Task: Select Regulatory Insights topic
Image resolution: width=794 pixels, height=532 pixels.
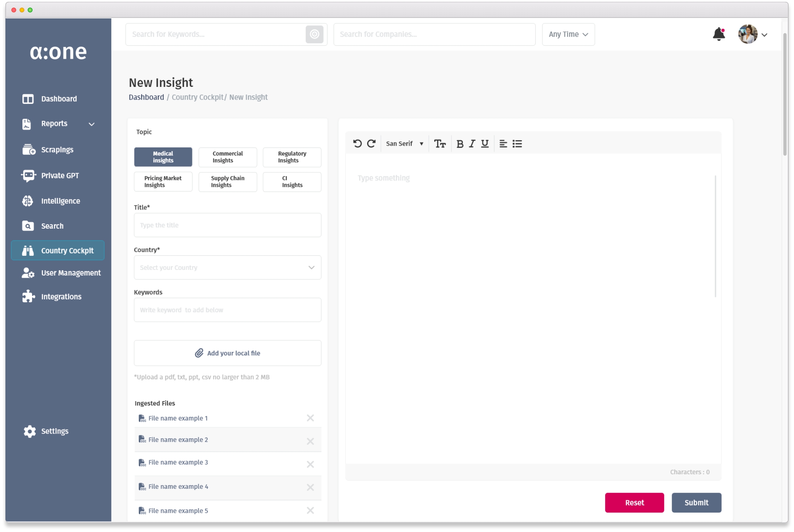Action: (292, 157)
